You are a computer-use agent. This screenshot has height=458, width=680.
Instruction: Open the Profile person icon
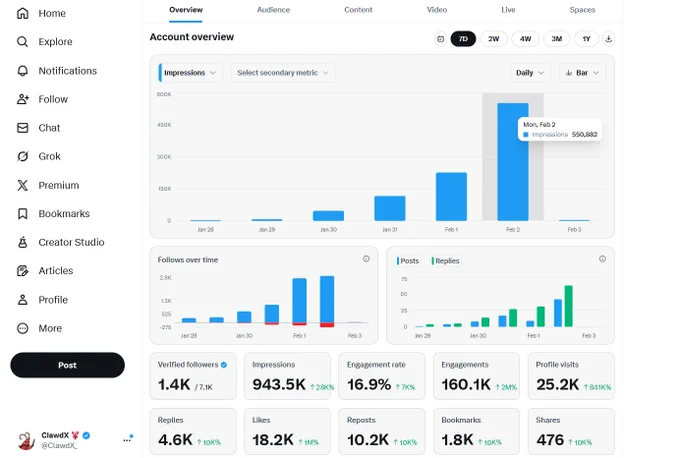(23, 300)
